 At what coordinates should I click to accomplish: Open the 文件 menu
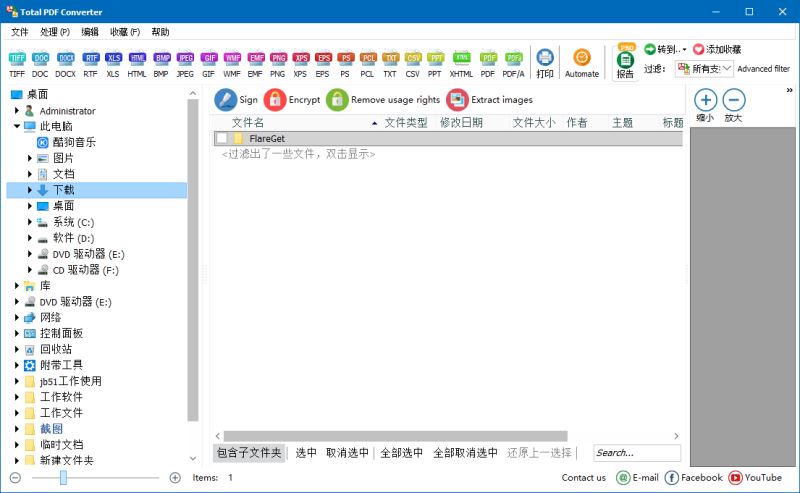pyautogui.click(x=19, y=32)
